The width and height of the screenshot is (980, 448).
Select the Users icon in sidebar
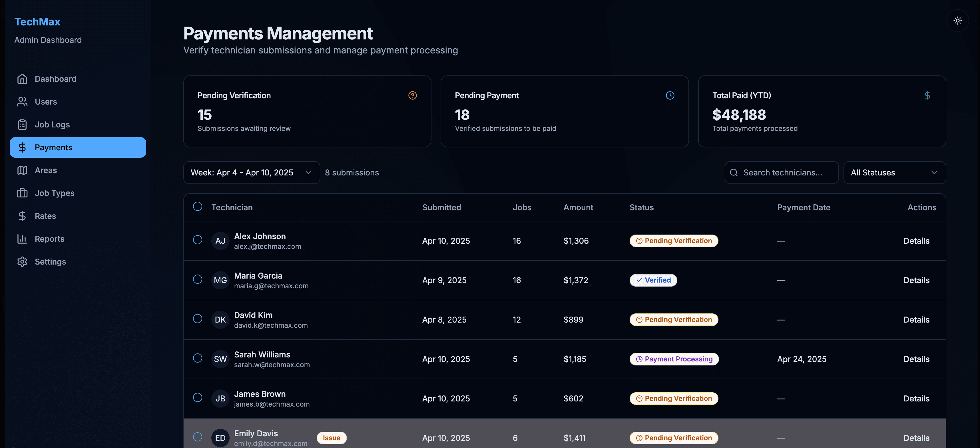(x=23, y=102)
